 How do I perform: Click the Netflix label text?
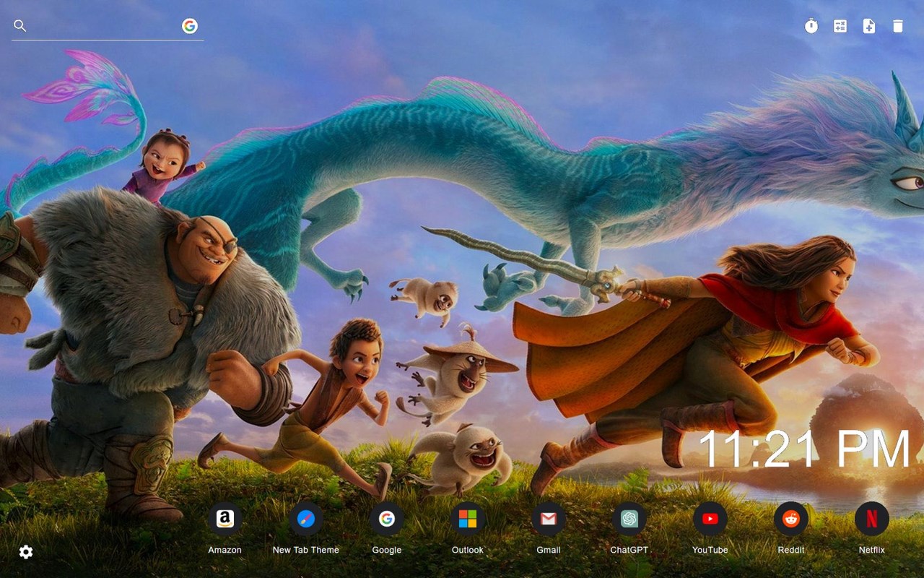(x=872, y=550)
